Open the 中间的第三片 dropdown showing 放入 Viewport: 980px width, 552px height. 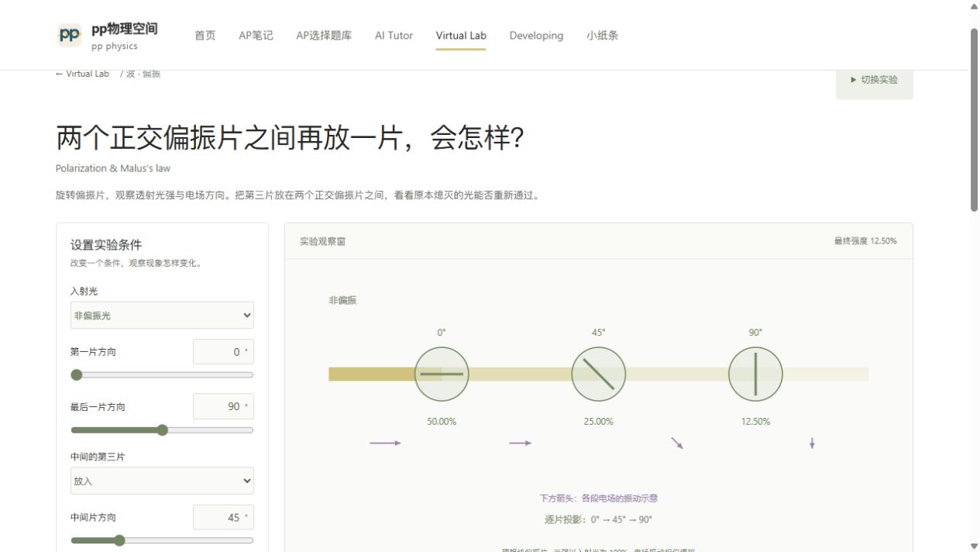[162, 481]
